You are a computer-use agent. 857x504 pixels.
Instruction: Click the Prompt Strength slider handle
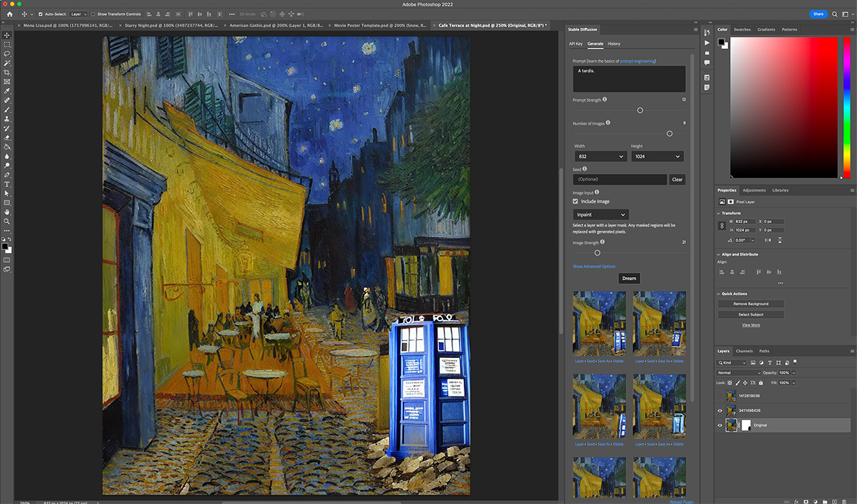point(640,110)
